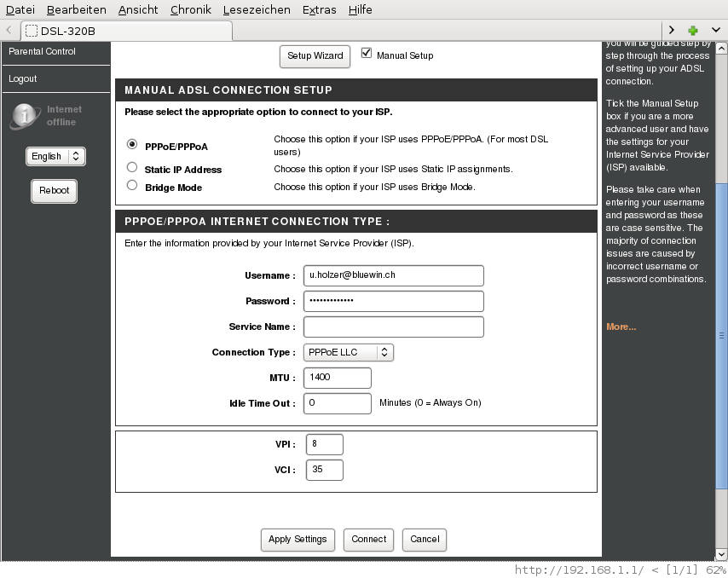Open the Connection Type dropdown

(x=348, y=352)
